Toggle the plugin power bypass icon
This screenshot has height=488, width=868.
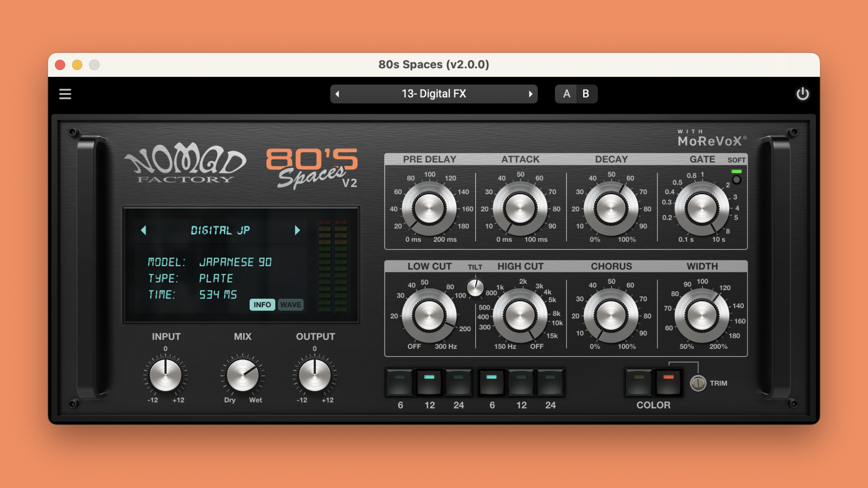coord(802,94)
